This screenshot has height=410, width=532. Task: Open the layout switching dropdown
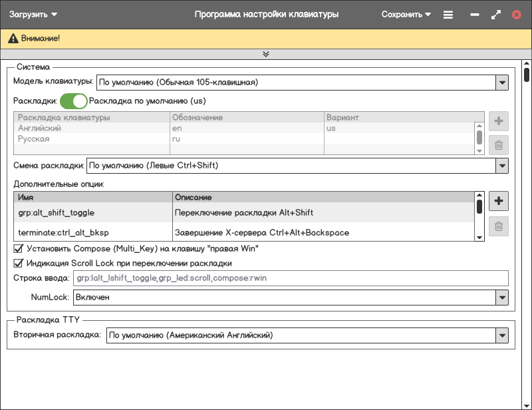point(502,165)
